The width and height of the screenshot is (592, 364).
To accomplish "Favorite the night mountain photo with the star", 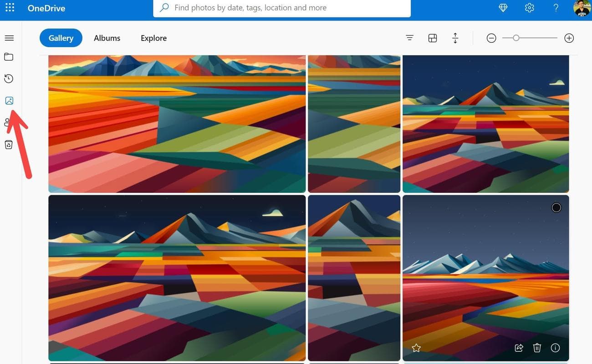I will point(416,348).
